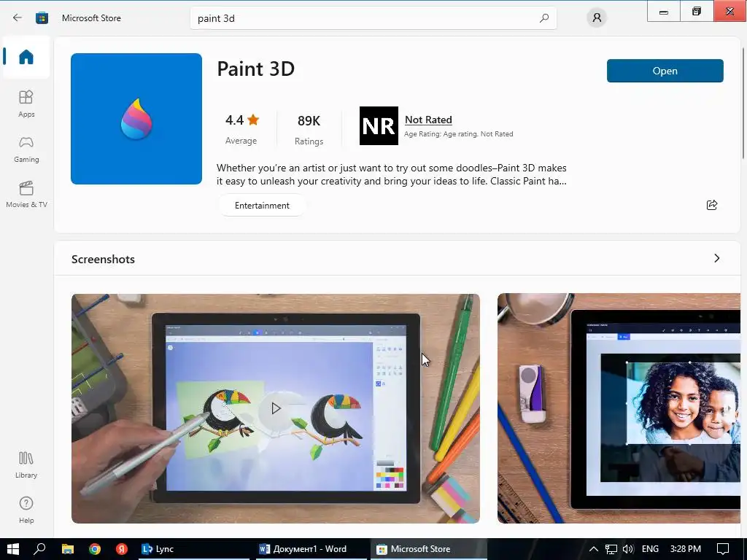Click the Screenshots heading
The width and height of the screenshot is (747, 560).
[x=103, y=259]
